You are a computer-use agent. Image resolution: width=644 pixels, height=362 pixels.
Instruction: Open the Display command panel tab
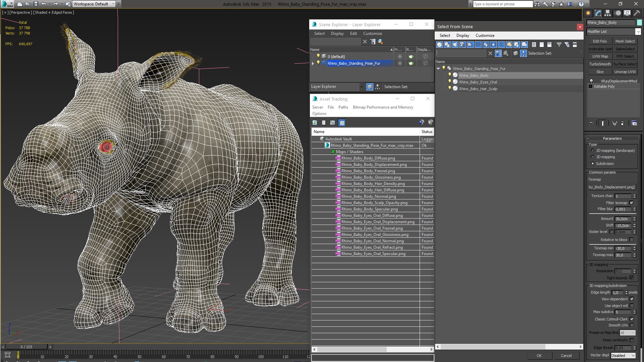[627, 13]
